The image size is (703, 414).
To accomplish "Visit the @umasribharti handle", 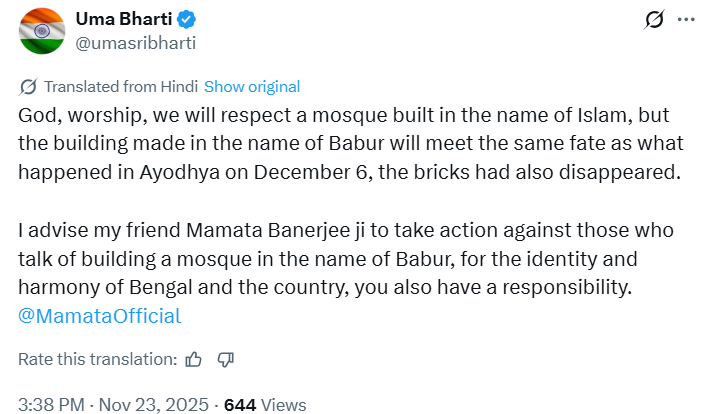I will [135, 42].
